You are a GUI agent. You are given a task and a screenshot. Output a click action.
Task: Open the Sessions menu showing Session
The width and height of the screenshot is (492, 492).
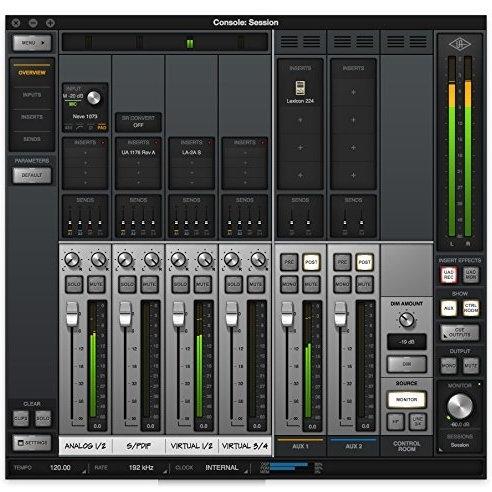(460, 445)
